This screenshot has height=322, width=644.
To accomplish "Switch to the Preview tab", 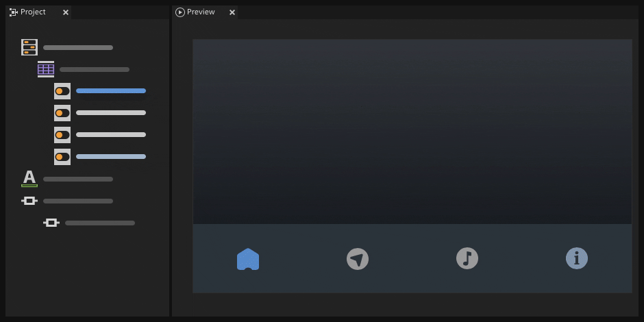I will pyautogui.click(x=200, y=12).
